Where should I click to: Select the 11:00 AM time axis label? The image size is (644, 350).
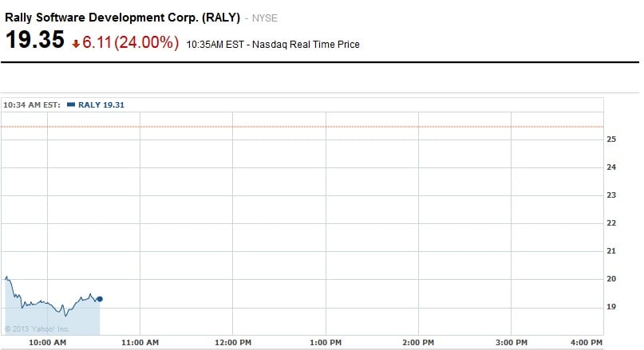click(140, 342)
